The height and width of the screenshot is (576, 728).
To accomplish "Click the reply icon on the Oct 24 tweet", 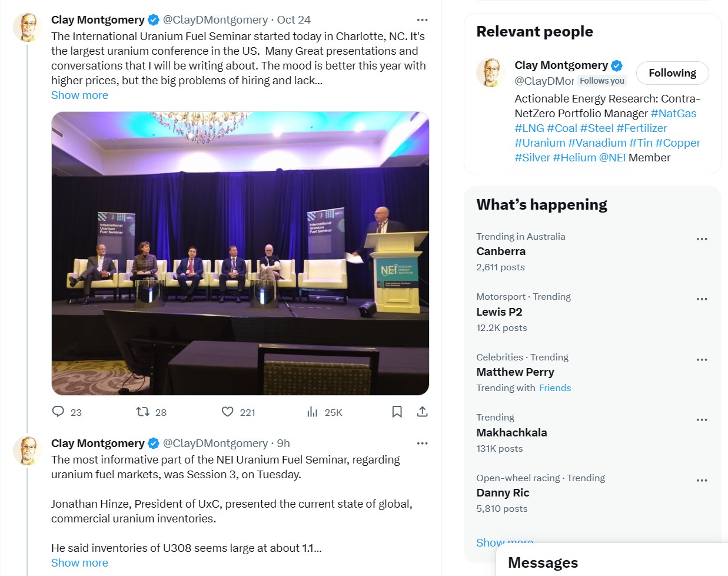I will click(x=58, y=412).
